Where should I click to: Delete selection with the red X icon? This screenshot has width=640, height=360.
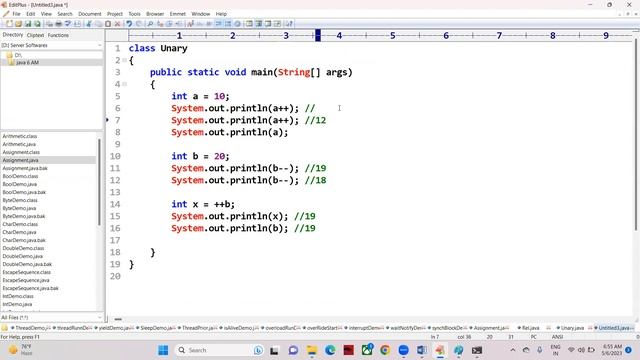[x=117, y=24]
